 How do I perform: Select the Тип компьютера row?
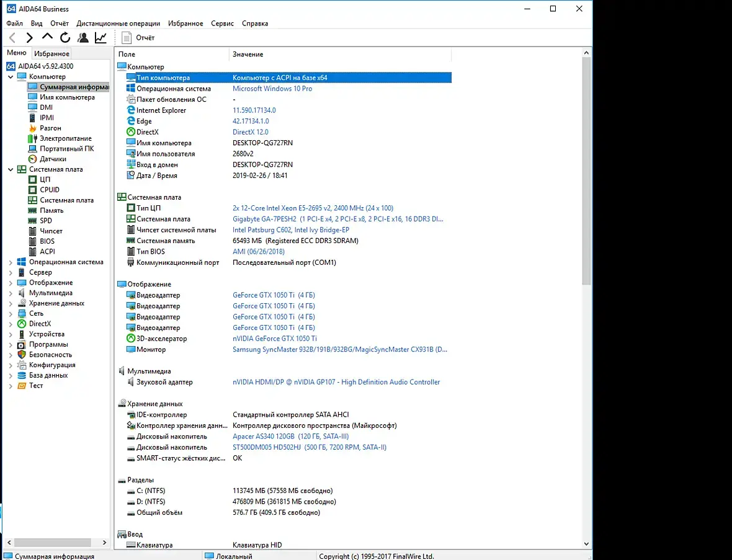pyautogui.click(x=288, y=78)
